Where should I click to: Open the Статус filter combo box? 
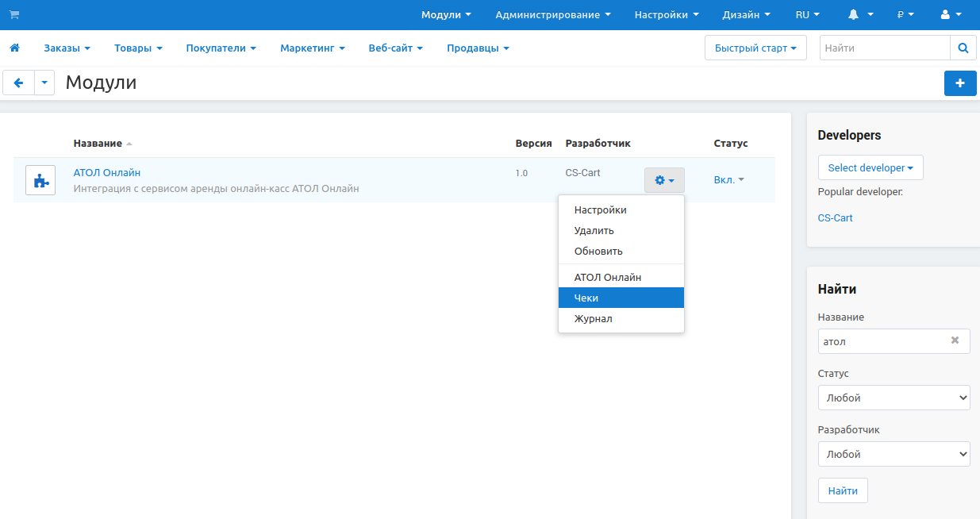[x=894, y=398]
